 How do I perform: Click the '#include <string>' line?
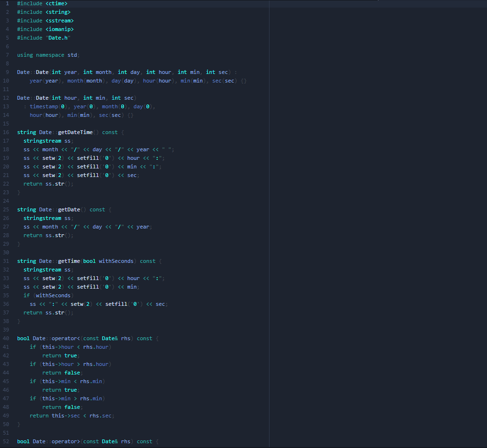[x=44, y=12]
